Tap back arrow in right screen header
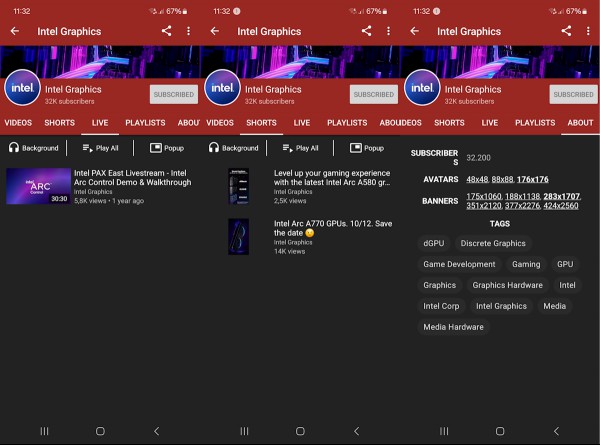This screenshot has height=445, width=600. click(x=414, y=31)
